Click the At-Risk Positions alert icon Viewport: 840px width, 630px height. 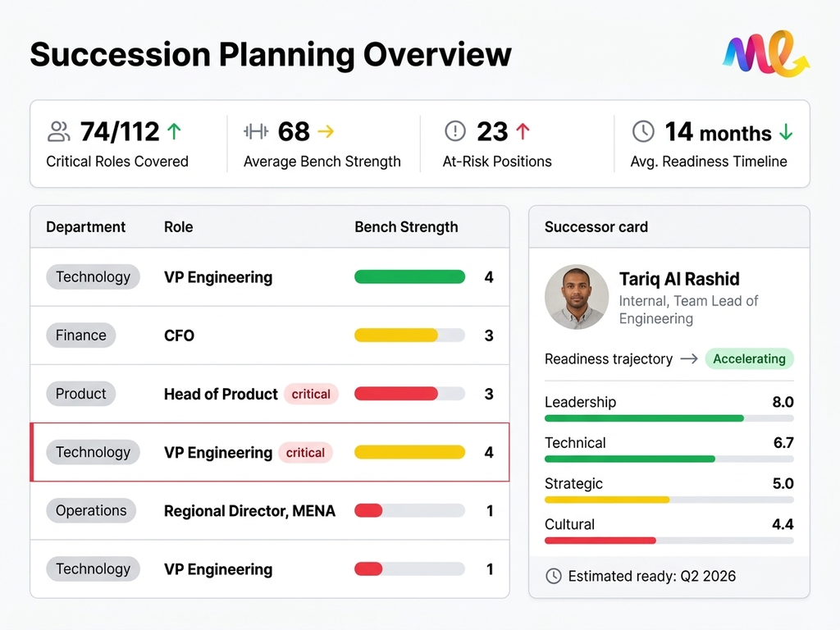pos(455,131)
